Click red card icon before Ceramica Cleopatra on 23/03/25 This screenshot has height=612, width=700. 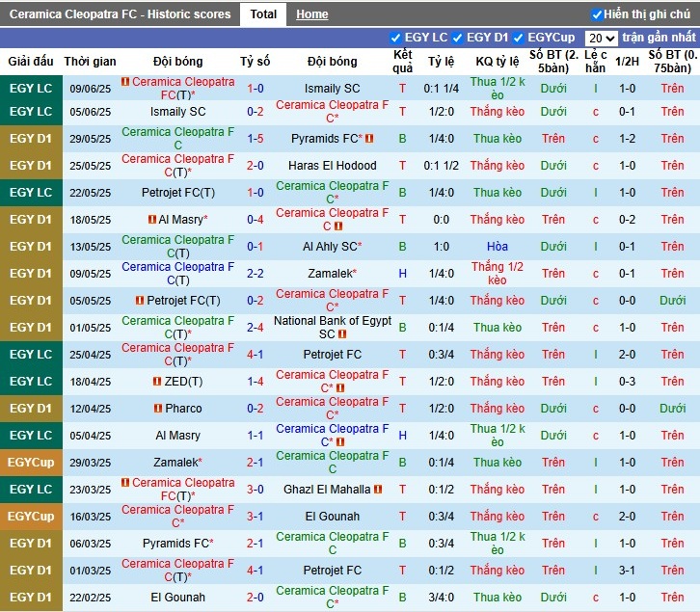click(x=125, y=483)
